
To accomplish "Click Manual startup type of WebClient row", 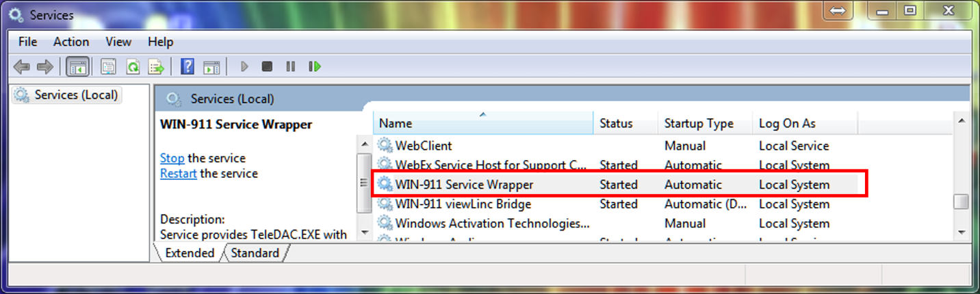I will (685, 146).
